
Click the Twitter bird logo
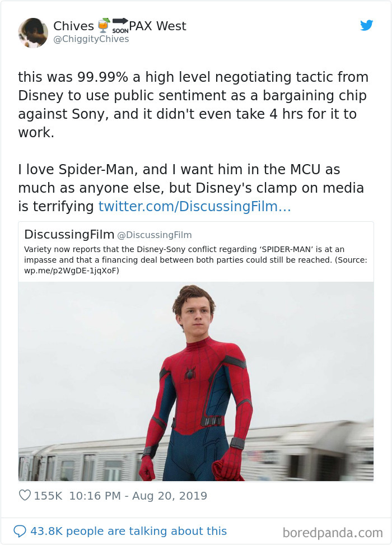pyautogui.click(x=367, y=25)
